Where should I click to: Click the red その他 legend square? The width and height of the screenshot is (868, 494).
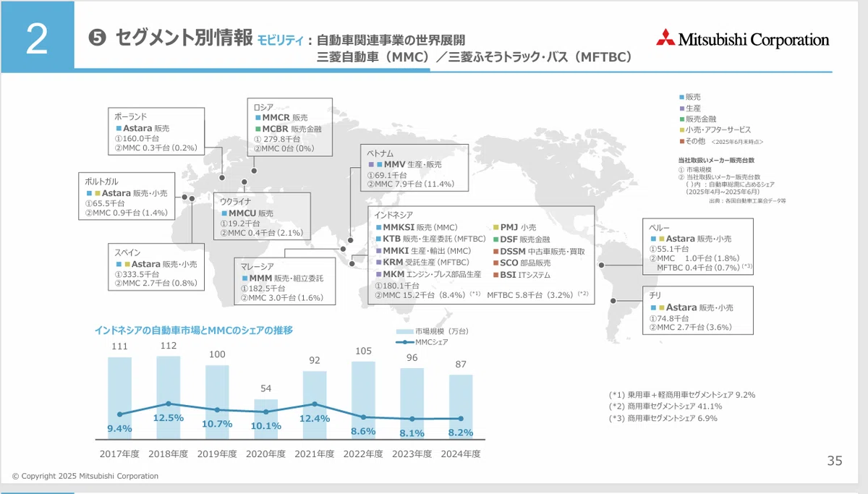click(x=681, y=140)
